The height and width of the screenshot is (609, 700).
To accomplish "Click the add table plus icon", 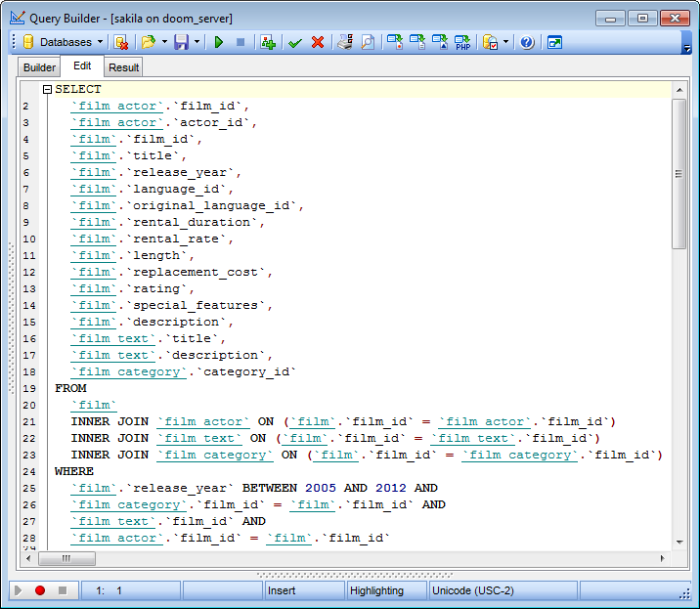I will pyautogui.click(x=267, y=42).
